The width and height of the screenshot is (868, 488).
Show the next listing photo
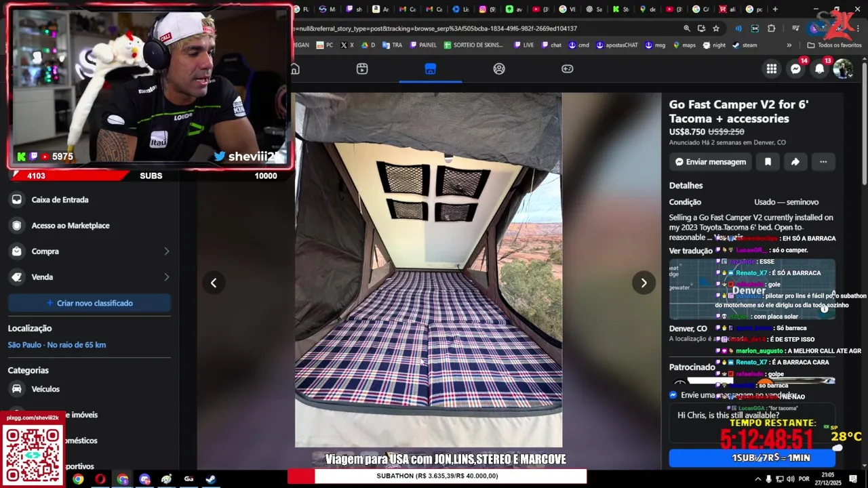pos(644,283)
